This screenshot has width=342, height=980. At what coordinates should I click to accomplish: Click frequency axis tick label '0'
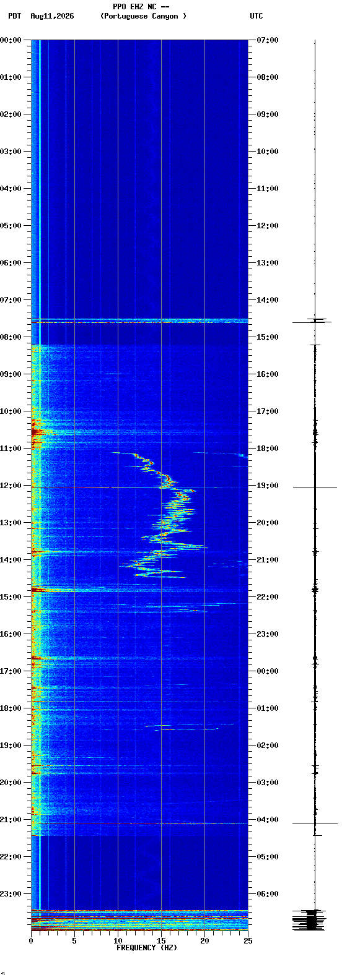(31, 941)
